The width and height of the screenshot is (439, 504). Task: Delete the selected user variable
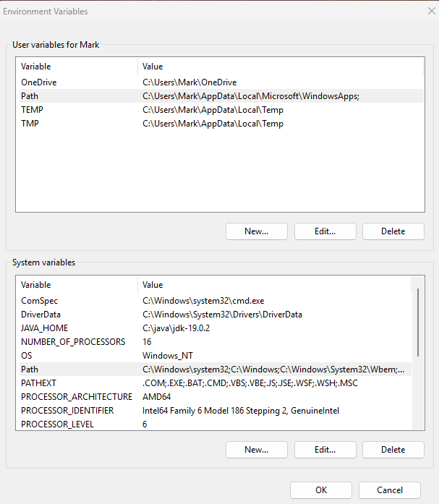(393, 231)
